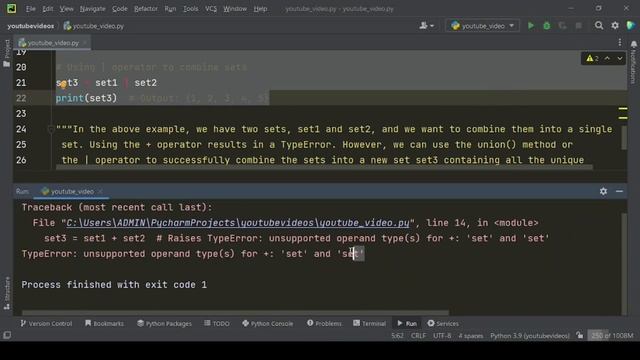Click the fold marker on line 24
Viewport: 640px width, 360px height.
click(x=51, y=129)
